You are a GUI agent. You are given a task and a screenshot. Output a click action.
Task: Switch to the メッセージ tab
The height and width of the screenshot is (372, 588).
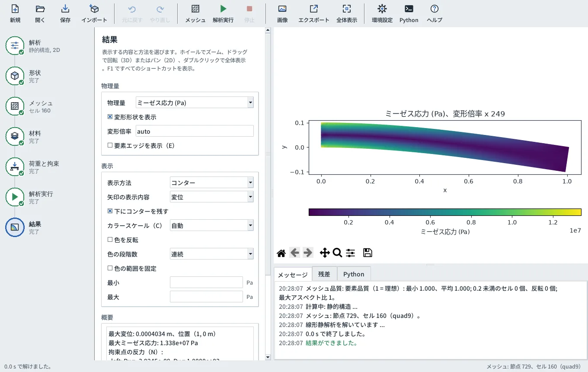coord(293,274)
